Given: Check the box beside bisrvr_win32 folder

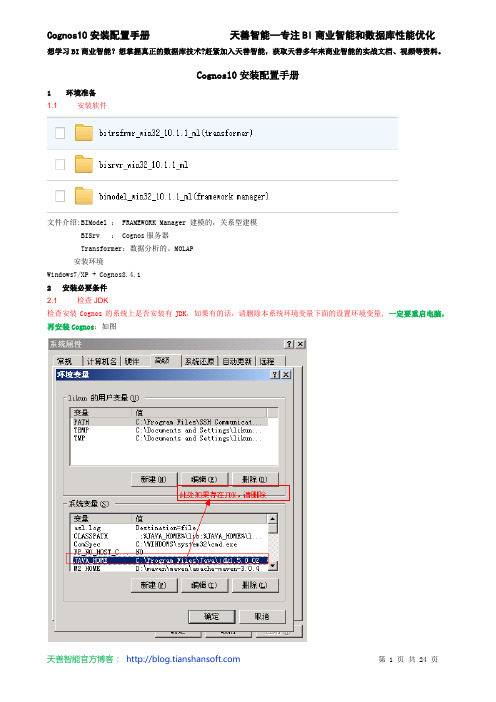Looking at the screenshot, I should (x=60, y=164).
